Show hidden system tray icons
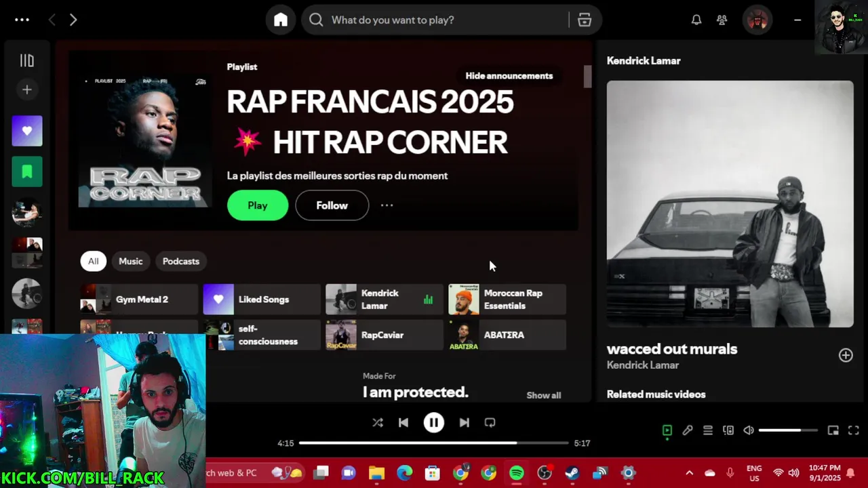 689,473
